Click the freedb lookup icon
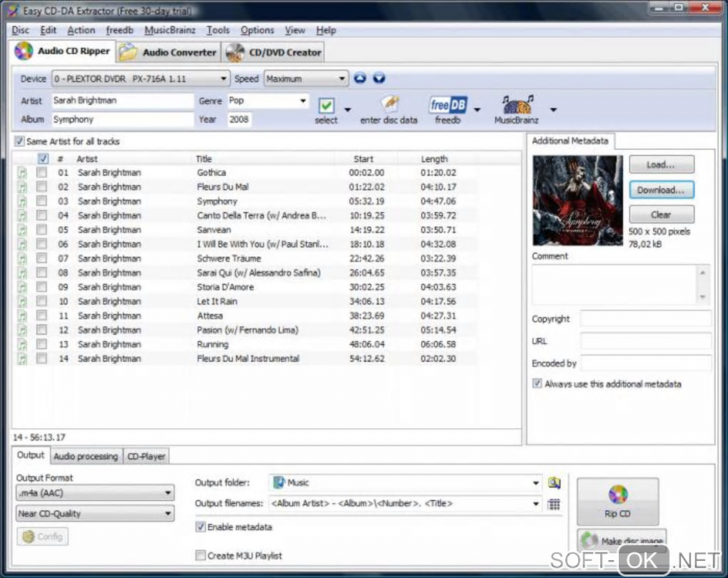This screenshot has width=728, height=578. pyautogui.click(x=448, y=106)
